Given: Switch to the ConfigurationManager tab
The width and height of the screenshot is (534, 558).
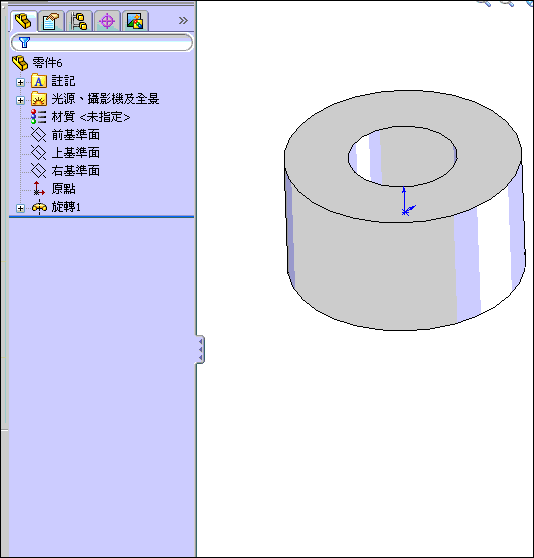Looking at the screenshot, I should (x=79, y=21).
